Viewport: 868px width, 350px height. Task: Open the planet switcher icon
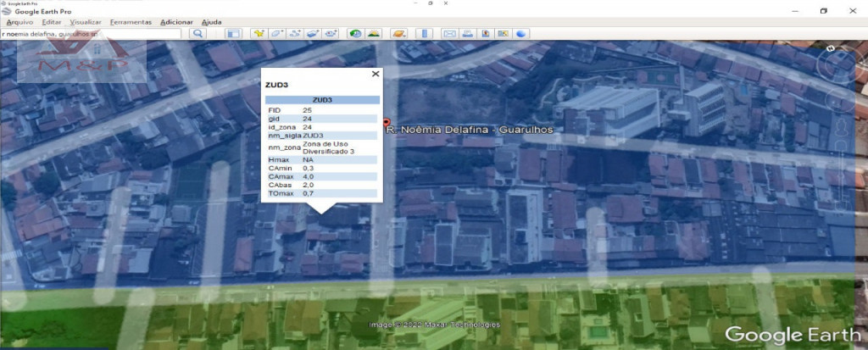tap(398, 33)
